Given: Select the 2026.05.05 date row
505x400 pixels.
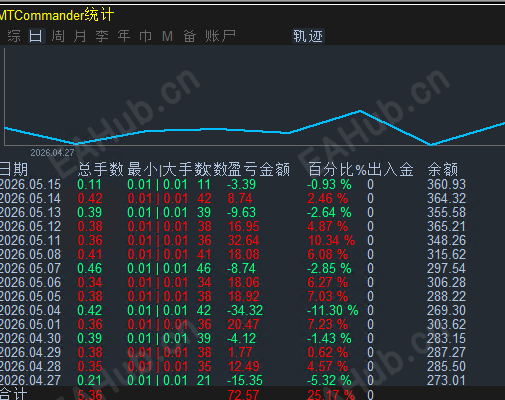Looking at the screenshot, I should [x=30, y=296].
